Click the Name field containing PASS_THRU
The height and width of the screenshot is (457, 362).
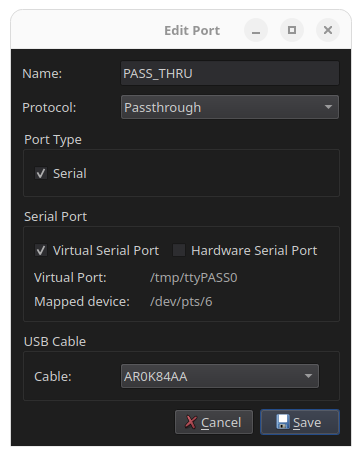pyautogui.click(x=230, y=73)
